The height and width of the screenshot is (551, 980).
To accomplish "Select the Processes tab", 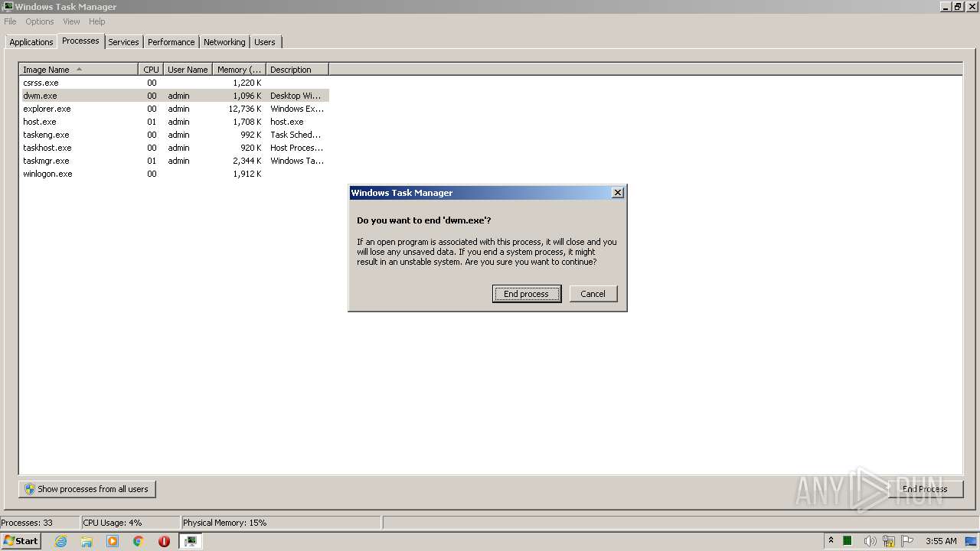I will pos(81,41).
